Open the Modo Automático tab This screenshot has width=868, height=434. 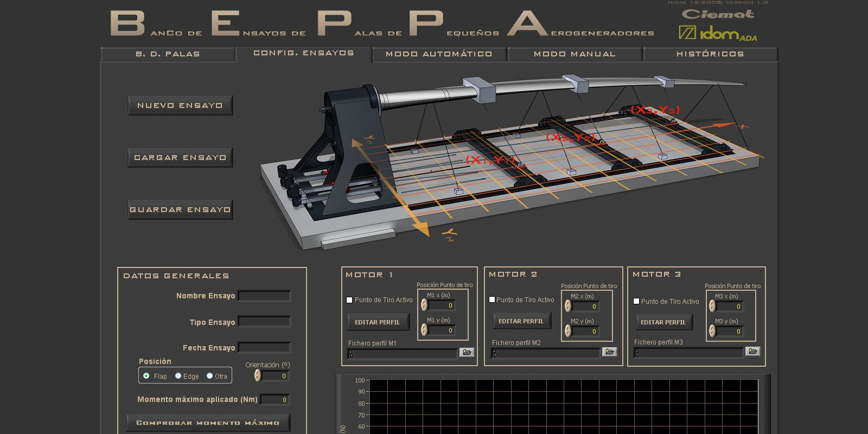pos(439,54)
